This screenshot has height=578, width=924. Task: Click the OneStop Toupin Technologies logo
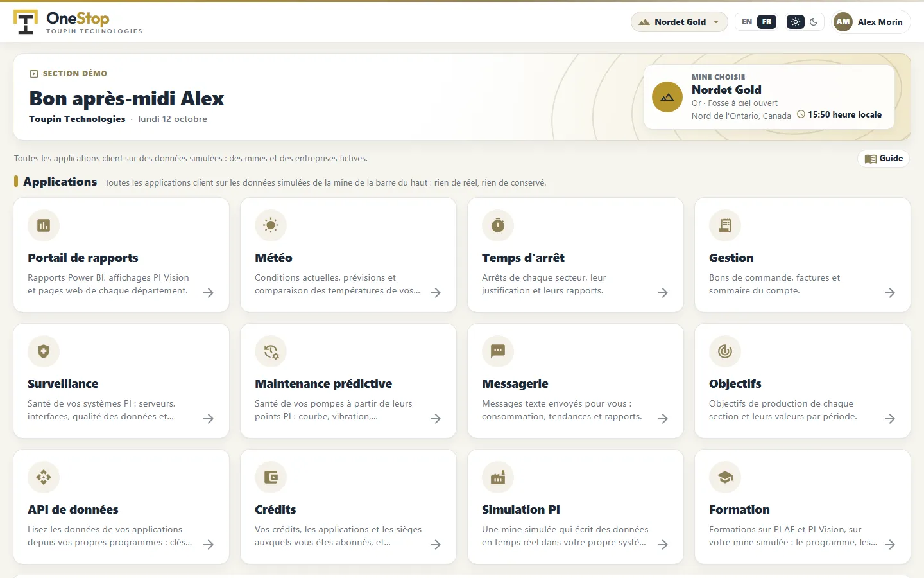click(x=78, y=22)
